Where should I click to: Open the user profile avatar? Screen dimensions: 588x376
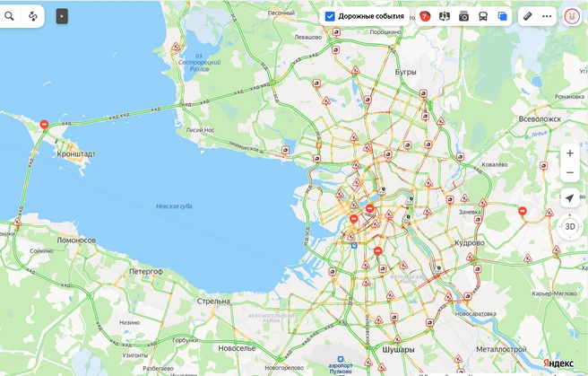click(572, 16)
